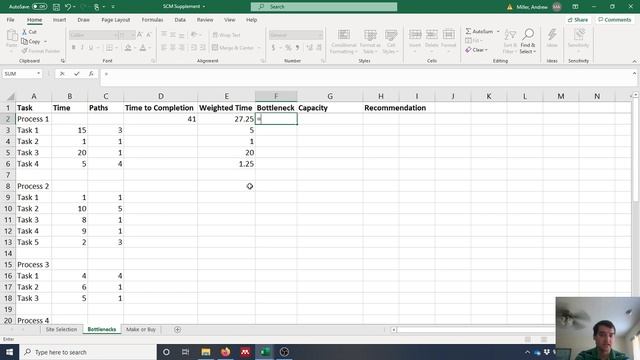Open the Miller, Andrew account avatar
Viewport: 640px width, 360px height.
coord(557,7)
